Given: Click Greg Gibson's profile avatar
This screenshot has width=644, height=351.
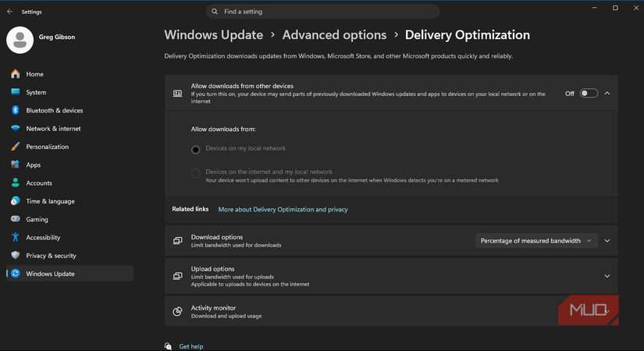Looking at the screenshot, I should click(20, 41).
